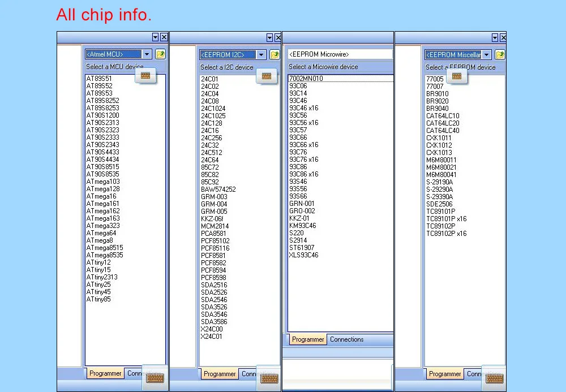Select 24C1024 I2C device
The height and width of the screenshot is (392, 566).
213,108
